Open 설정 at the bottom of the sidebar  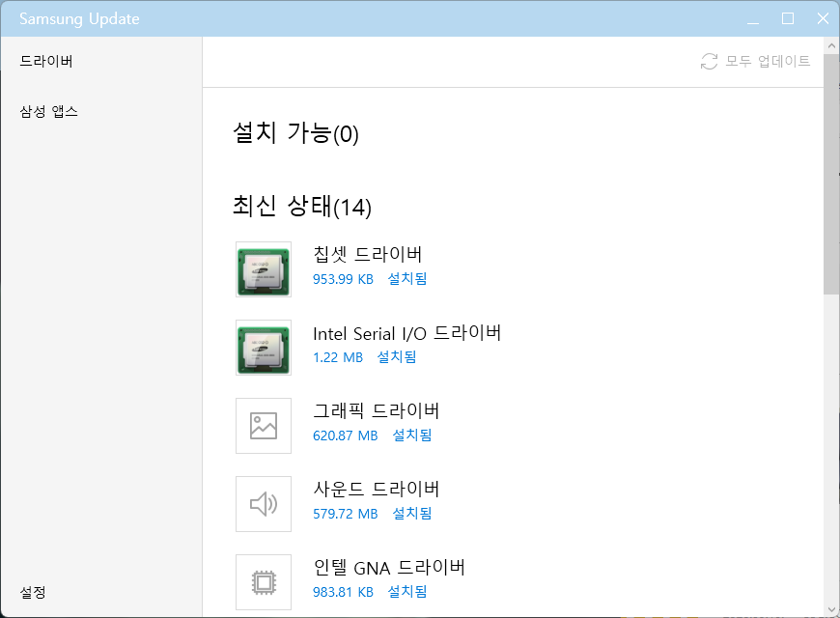pyautogui.click(x=33, y=592)
